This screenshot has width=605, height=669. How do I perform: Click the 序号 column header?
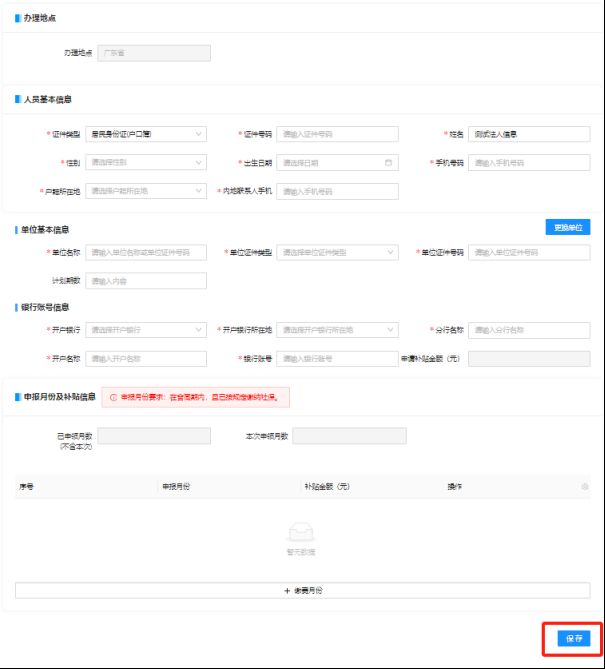(26, 486)
